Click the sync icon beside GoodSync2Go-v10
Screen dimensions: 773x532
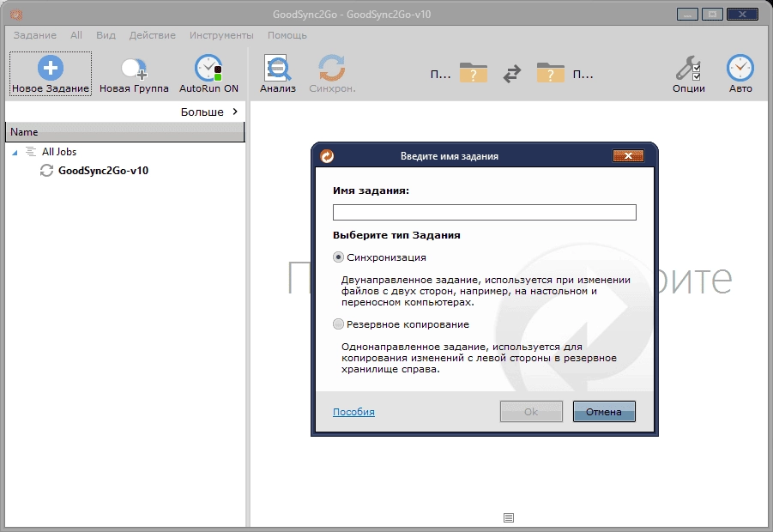pos(47,171)
